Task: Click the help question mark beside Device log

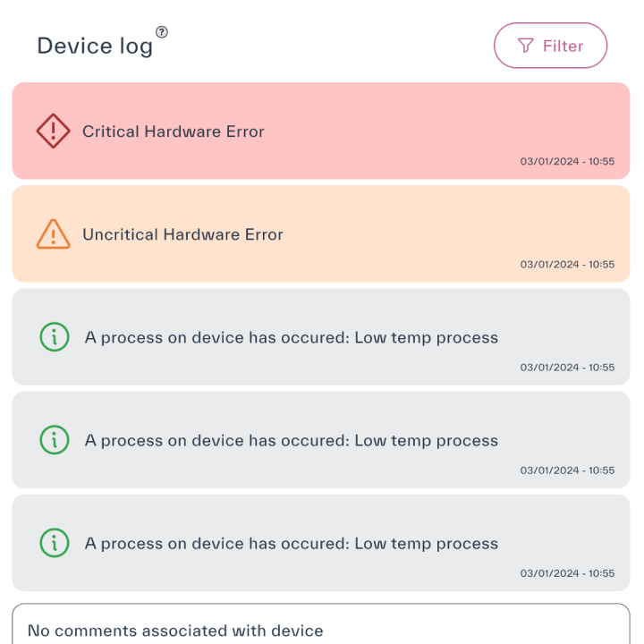Action: [x=161, y=32]
